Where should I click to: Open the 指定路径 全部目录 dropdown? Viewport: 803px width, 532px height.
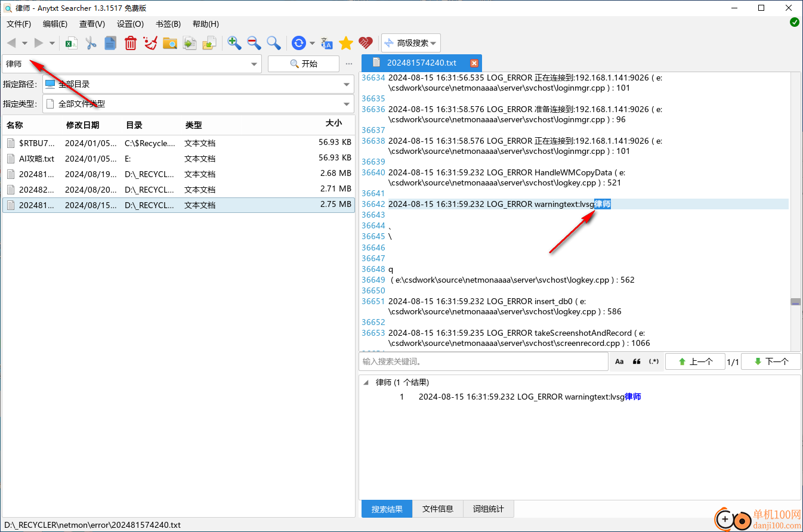199,84
